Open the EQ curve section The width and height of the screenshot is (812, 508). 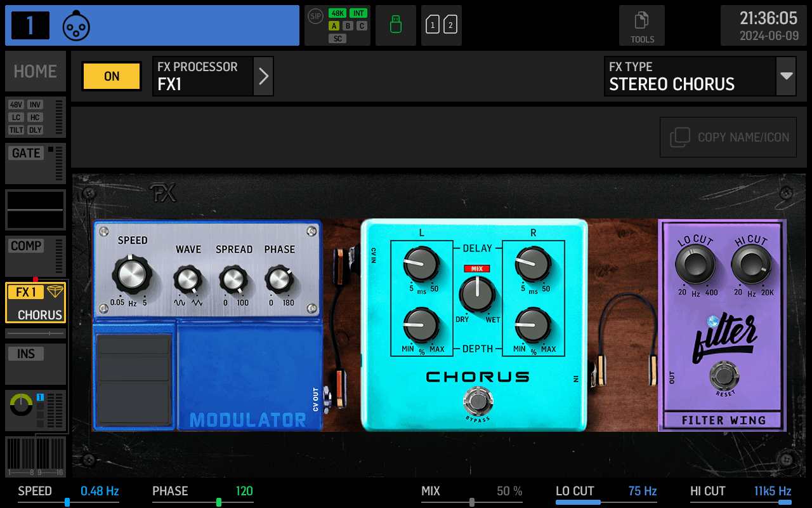pyautogui.click(x=36, y=210)
